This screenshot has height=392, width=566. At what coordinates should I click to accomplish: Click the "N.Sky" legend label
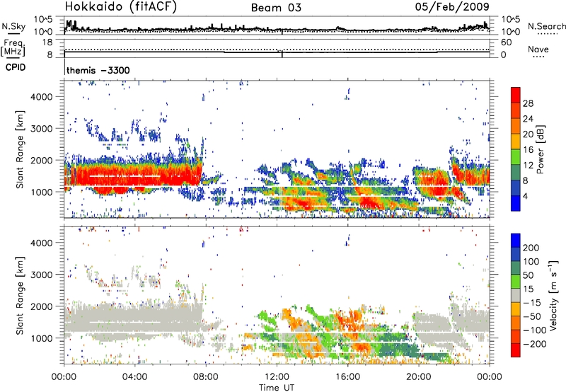[x=13, y=26]
